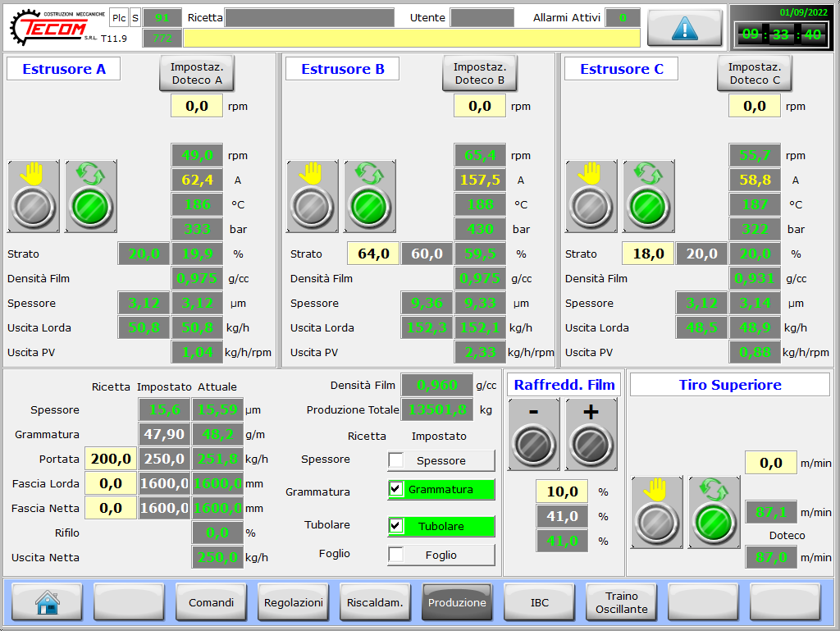This screenshot has height=631, width=840.
Task: Open the Comandi page
Action: click(211, 602)
